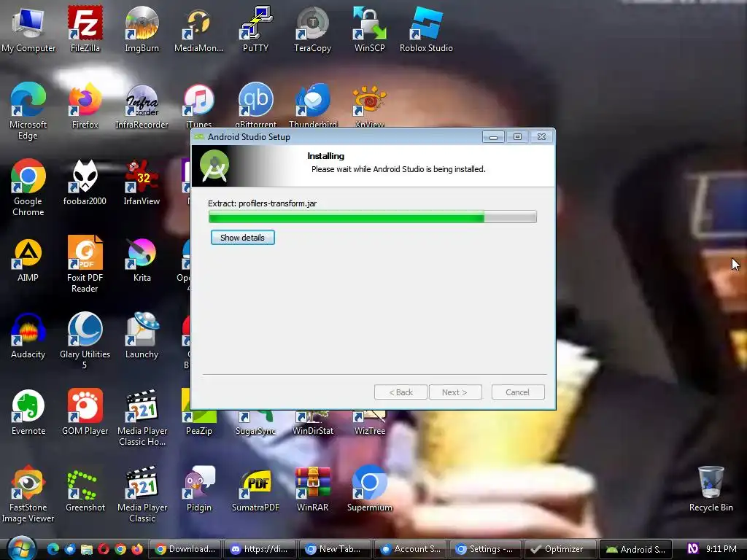The width and height of the screenshot is (747, 560).
Task: Open the MediaMonkey desktop shortcut
Action: coord(198,28)
